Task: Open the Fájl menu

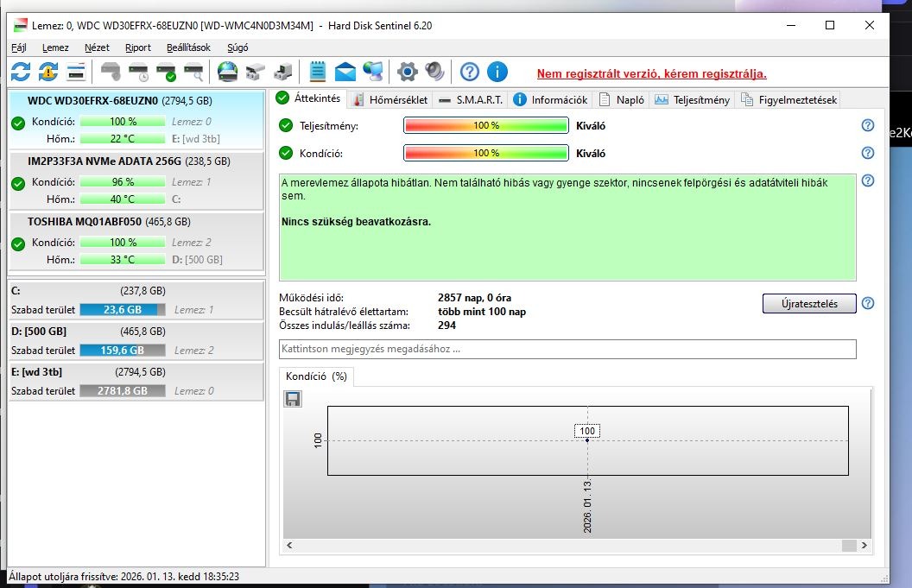Action: coord(19,47)
